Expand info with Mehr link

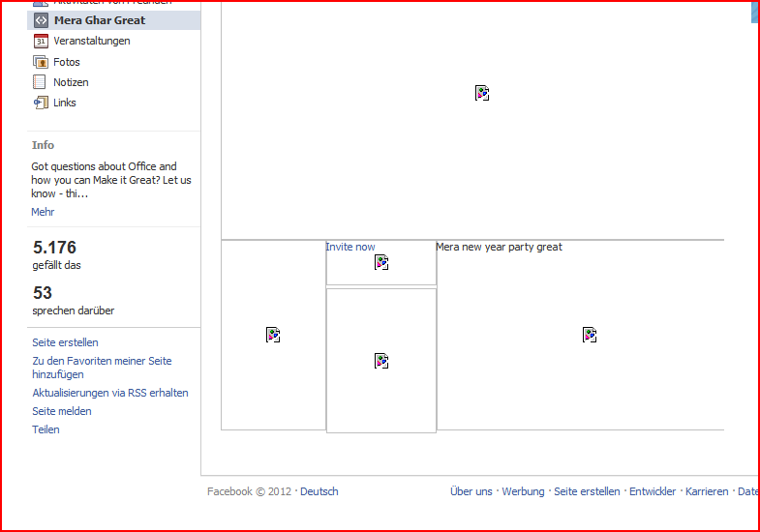coord(43,212)
